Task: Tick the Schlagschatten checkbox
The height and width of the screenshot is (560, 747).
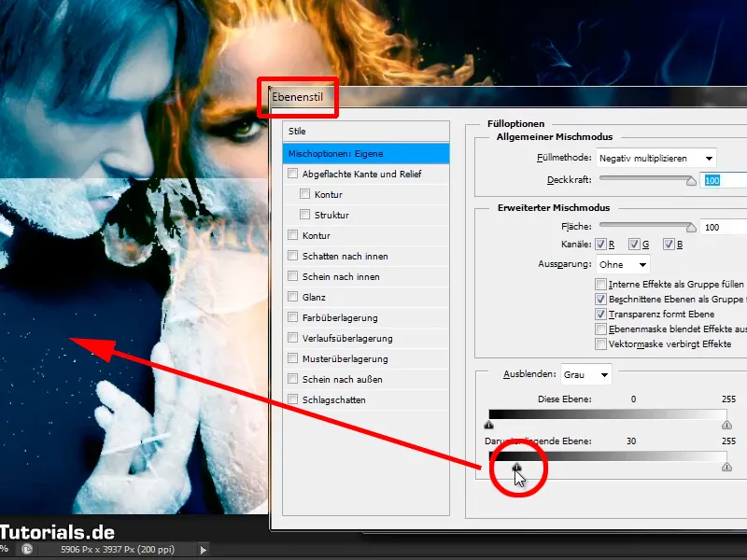Action: 292,399
